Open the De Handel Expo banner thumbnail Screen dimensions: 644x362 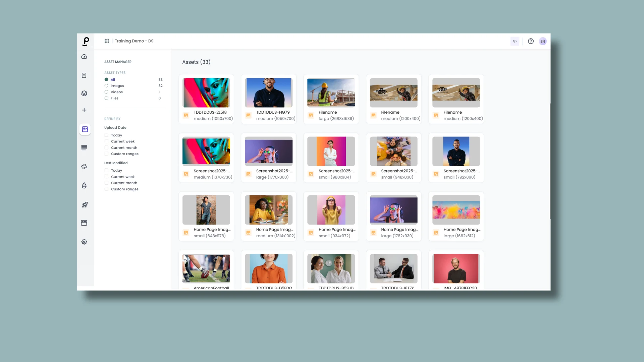click(x=394, y=93)
